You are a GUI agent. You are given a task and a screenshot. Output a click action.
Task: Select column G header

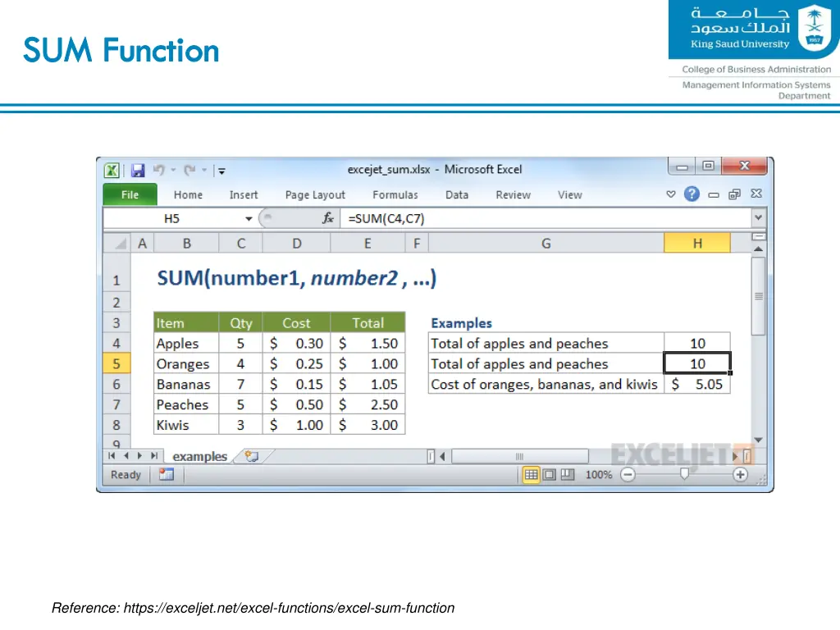coord(546,243)
